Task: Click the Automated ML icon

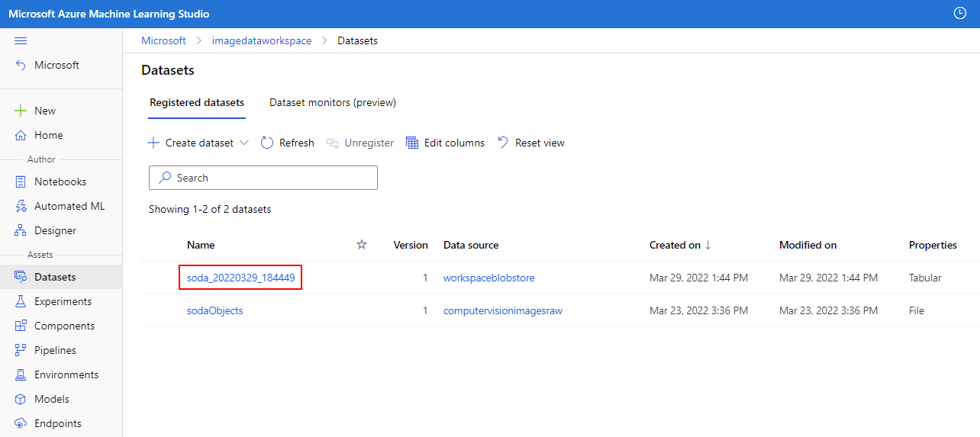Action: [x=21, y=206]
